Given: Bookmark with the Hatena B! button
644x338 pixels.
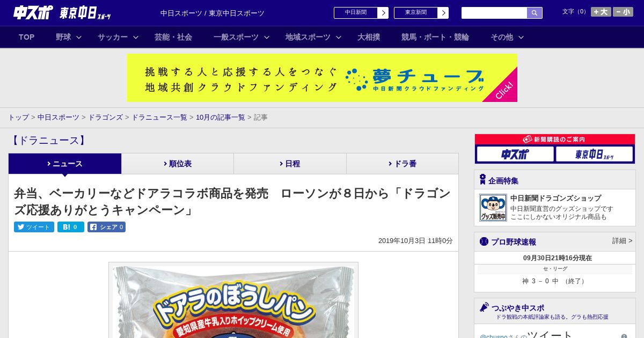Looking at the screenshot, I should 71,227.
